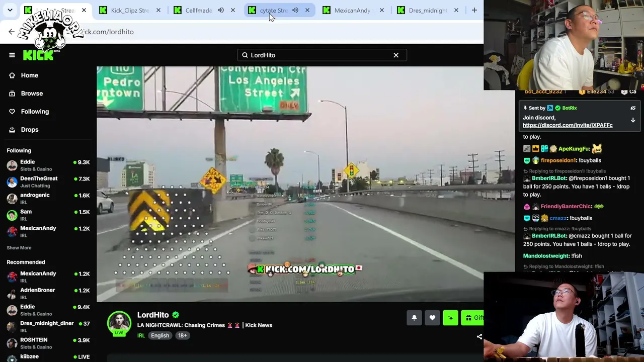The height and width of the screenshot is (362, 644).
Task: Switch to the Kick_Clipz stream tab
Action: (x=129, y=10)
